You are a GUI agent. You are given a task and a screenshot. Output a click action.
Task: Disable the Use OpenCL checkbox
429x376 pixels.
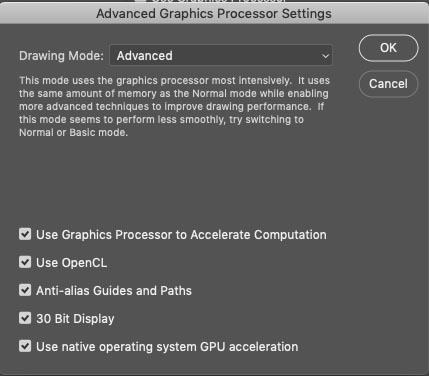click(x=25, y=262)
